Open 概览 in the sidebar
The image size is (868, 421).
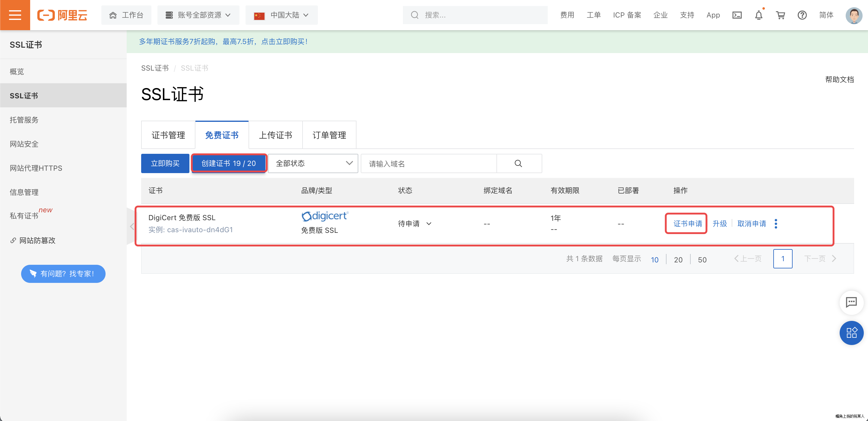tap(63, 71)
